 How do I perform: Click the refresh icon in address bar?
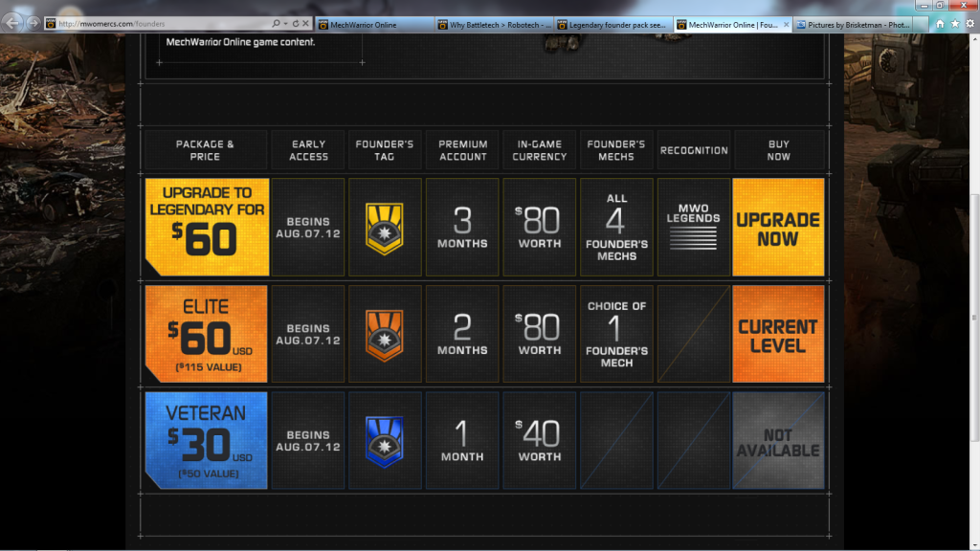(295, 23)
